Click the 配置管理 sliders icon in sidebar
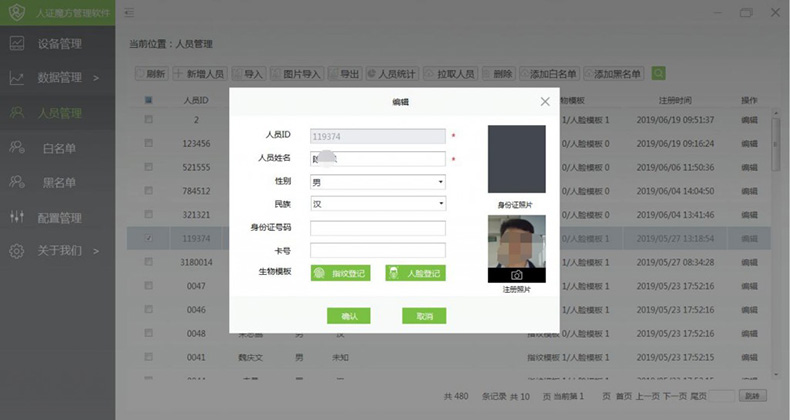790x420 pixels. (x=17, y=217)
